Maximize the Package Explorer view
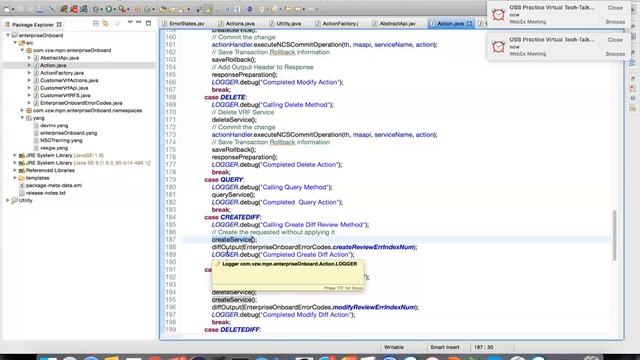Image resolution: width=640 pixels, height=360 pixels. pyautogui.click(x=149, y=23)
